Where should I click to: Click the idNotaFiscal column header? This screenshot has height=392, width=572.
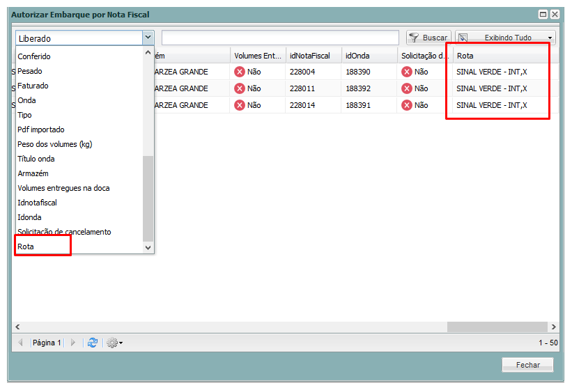point(314,56)
